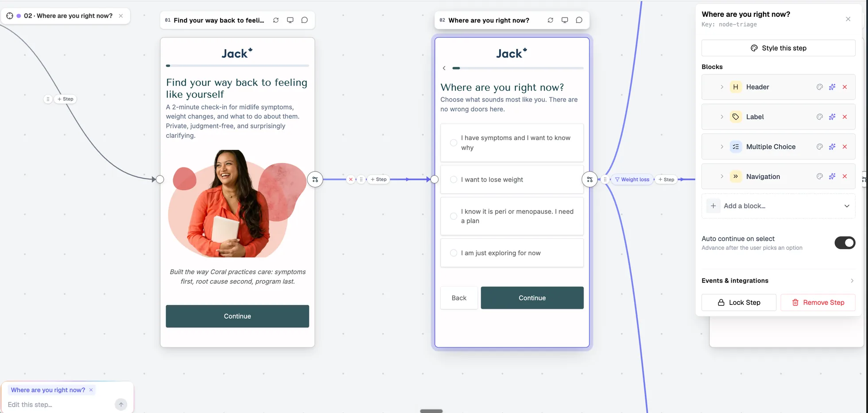Expand the Multiple Choice block chevron
The height and width of the screenshot is (413, 868).
pyautogui.click(x=722, y=147)
